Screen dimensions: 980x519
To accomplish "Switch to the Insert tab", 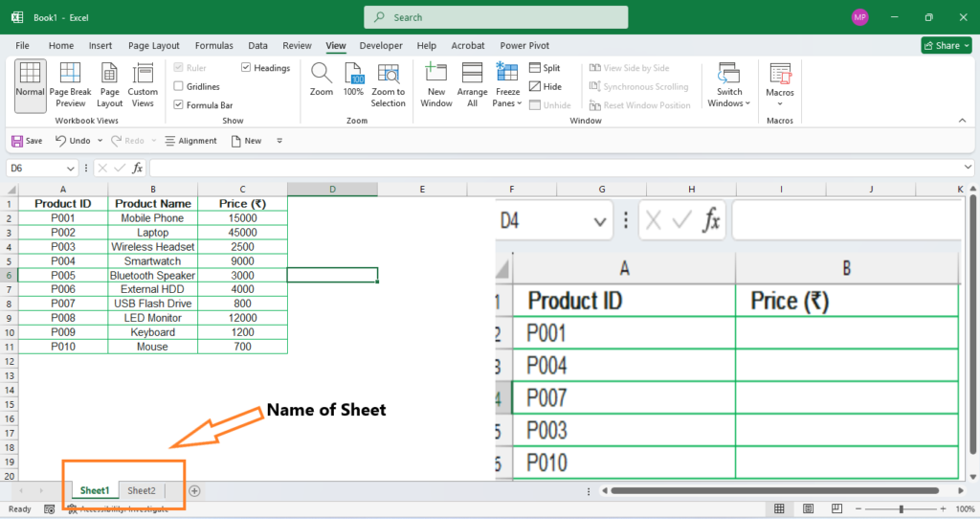I will click(x=100, y=46).
